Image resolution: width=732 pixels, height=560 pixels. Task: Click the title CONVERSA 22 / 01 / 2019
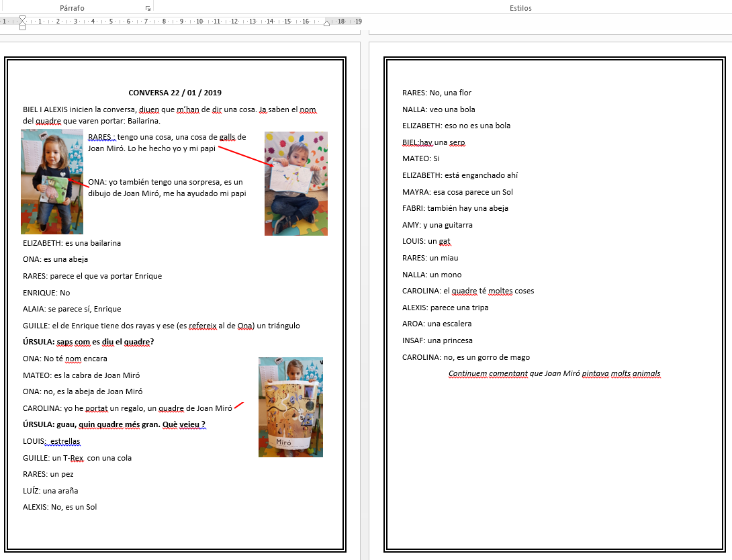coord(175,93)
